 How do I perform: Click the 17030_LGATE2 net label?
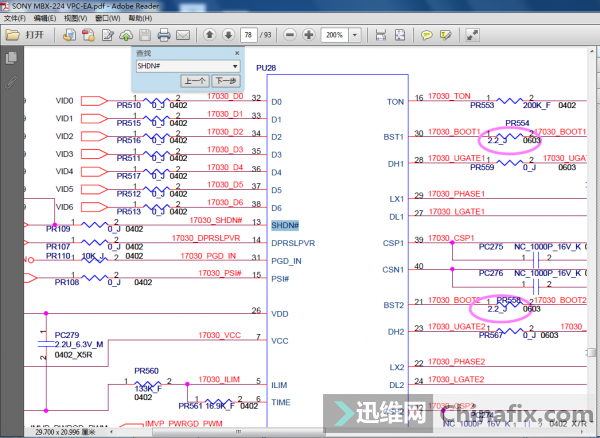point(456,379)
